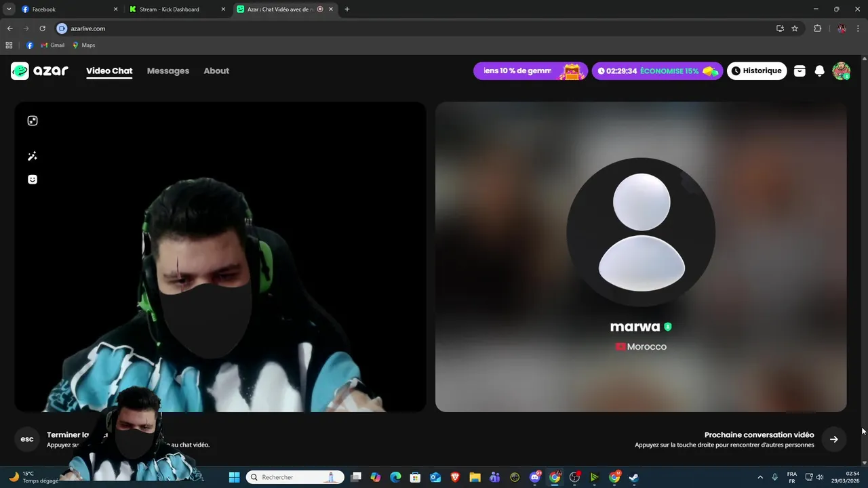Screen dimensions: 868x488
Task: Click the taskbar Rechercher search box
Action: 295,477
